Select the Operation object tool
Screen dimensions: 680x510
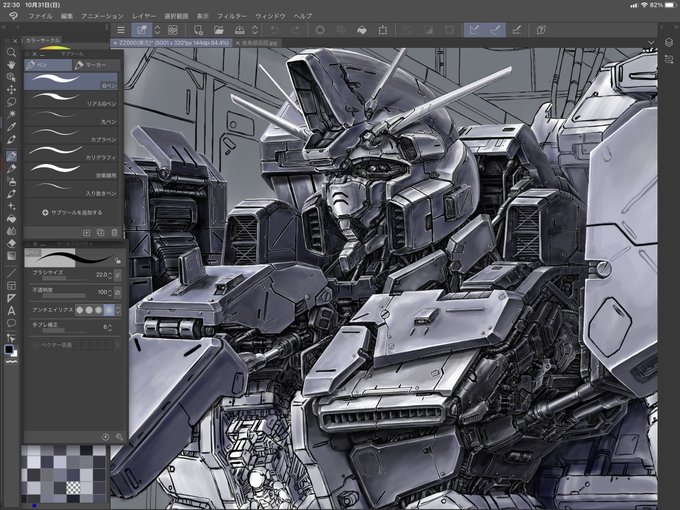pos(11,77)
